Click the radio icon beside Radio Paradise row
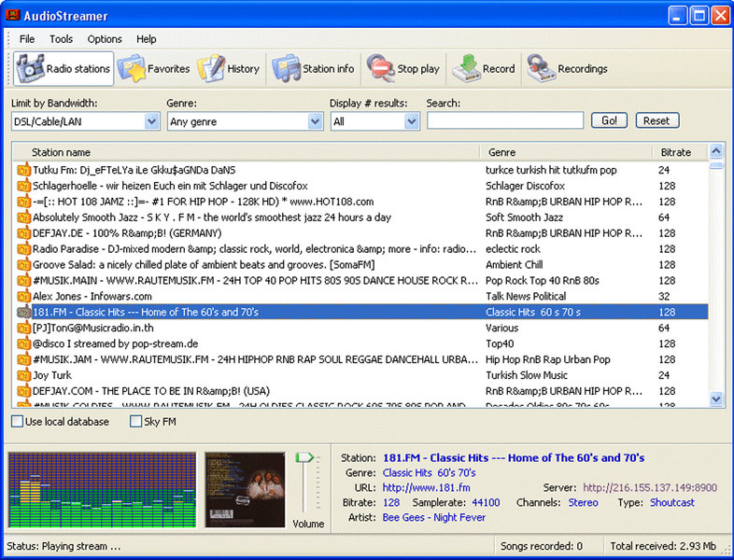Screen dimensions: 734x560 [23, 249]
